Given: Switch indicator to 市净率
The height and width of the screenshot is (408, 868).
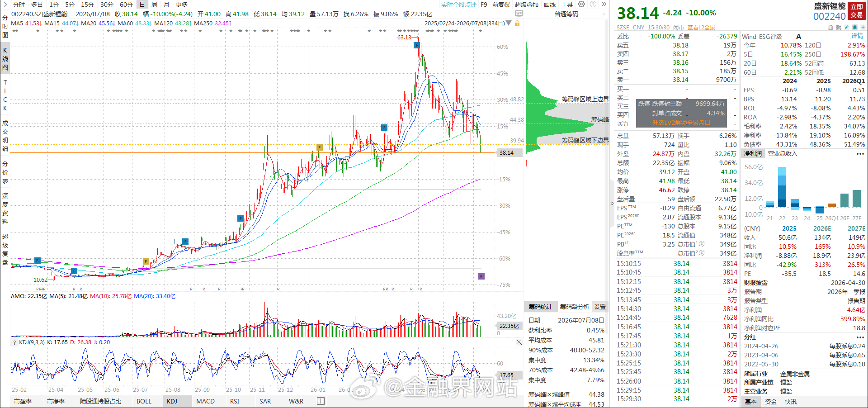Looking at the screenshot, I should click(56, 401).
